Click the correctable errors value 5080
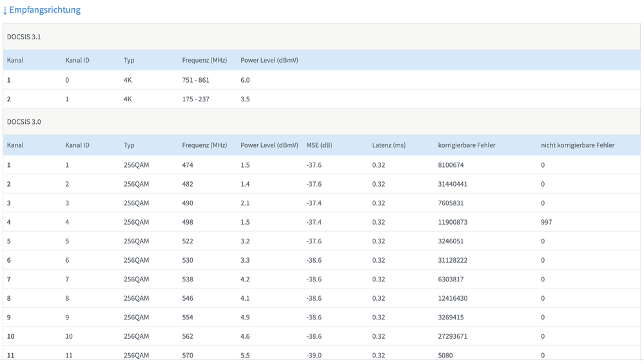This screenshot has height=364, width=644. [445, 355]
